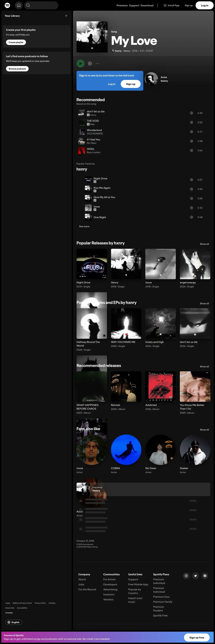Click Ross Loudon artist name

click(x=94, y=152)
